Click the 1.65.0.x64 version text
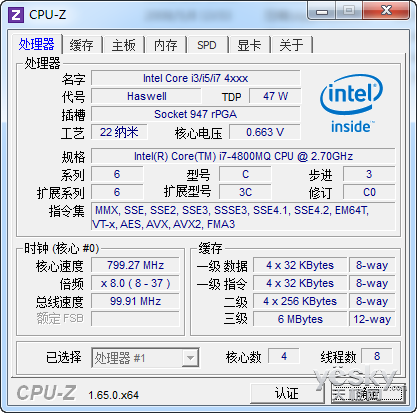 [x=113, y=395]
